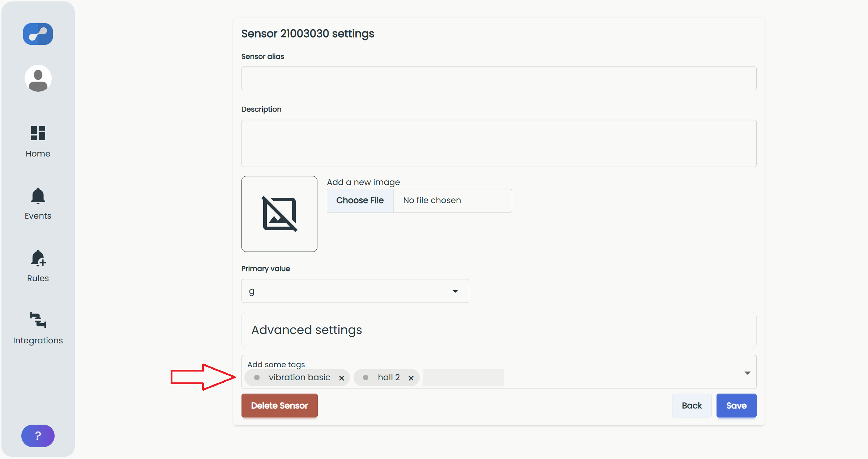Screen dimensions: 868x459
Task: Open the user profile avatar
Action: point(38,78)
